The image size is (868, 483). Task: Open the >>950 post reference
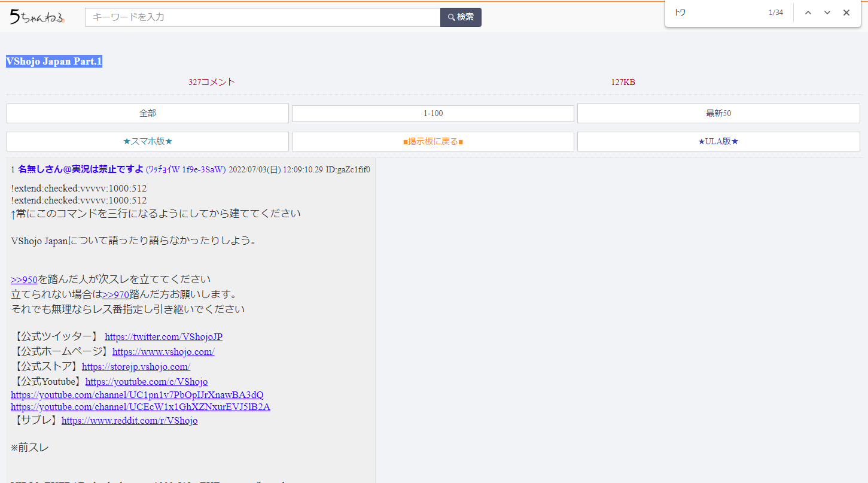24,280
